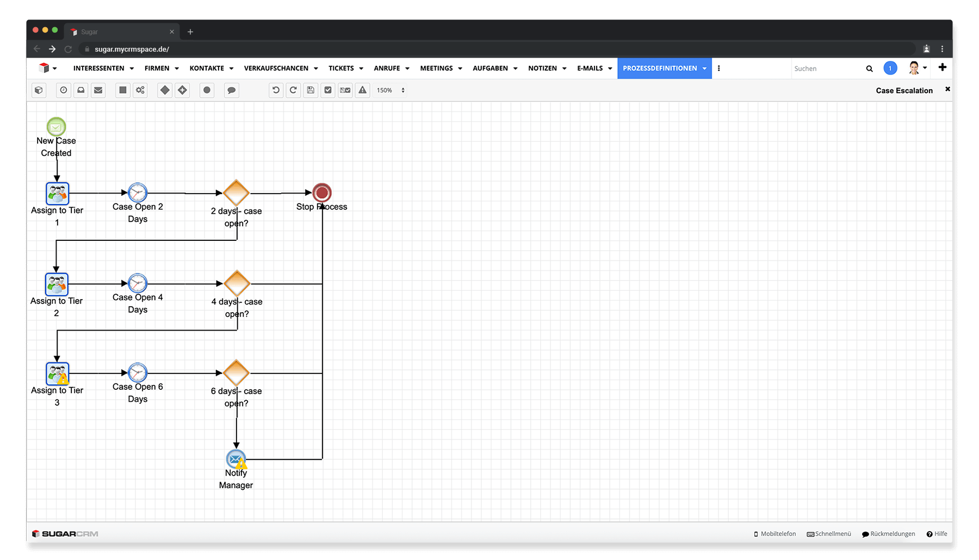Screen dimensions: 979x560
Task: Click the warning triangle toolbar icon
Action: (x=363, y=90)
